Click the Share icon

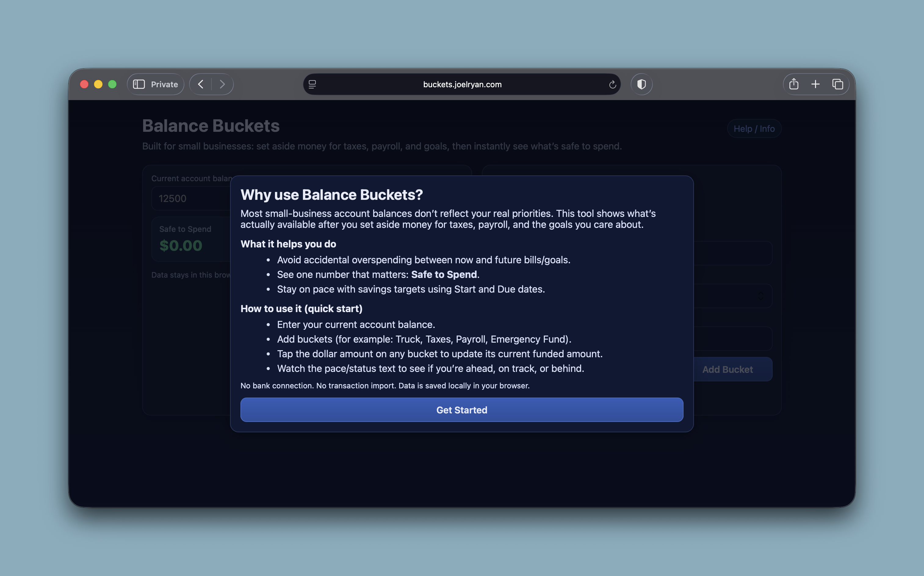pyautogui.click(x=794, y=84)
